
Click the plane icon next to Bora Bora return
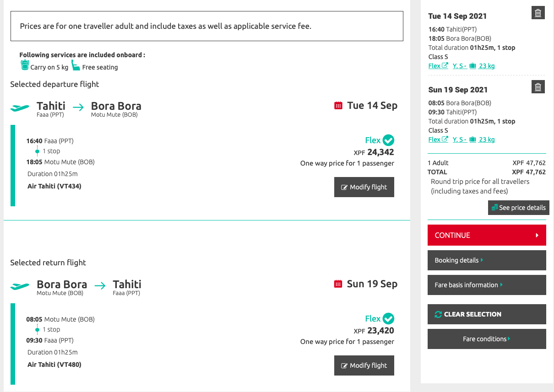20,286
